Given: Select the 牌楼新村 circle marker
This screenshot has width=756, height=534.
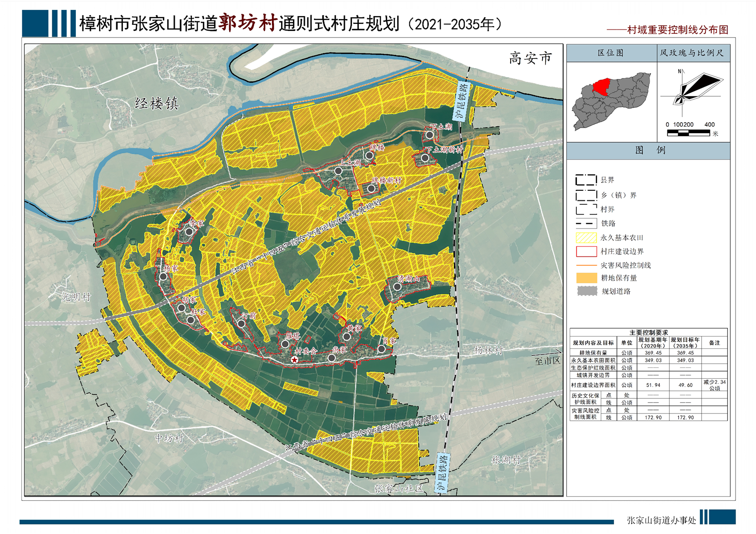Looking at the screenshot, I should [x=371, y=188].
